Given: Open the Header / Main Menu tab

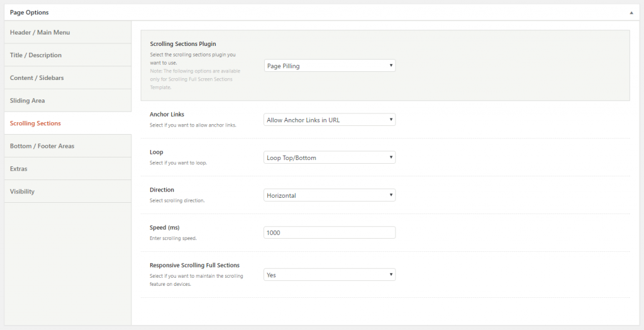Looking at the screenshot, I should tap(40, 33).
